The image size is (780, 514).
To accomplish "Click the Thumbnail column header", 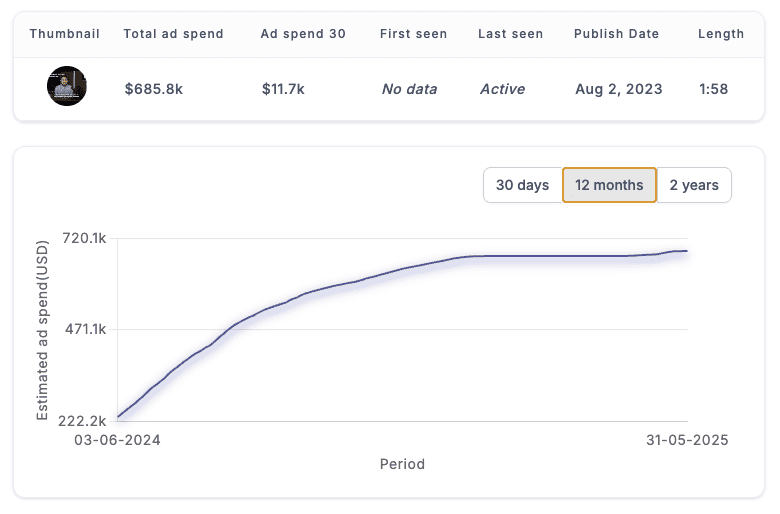I will pos(65,34).
